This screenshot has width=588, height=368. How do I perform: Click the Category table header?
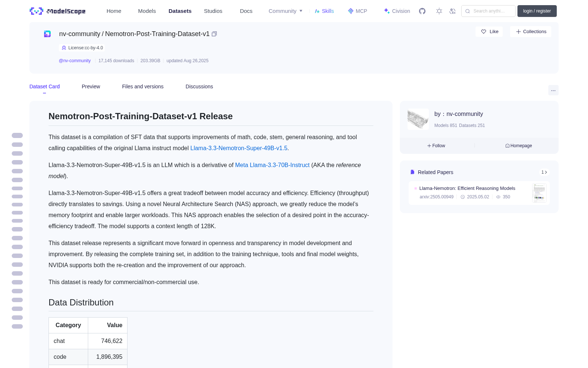coord(68,325)
